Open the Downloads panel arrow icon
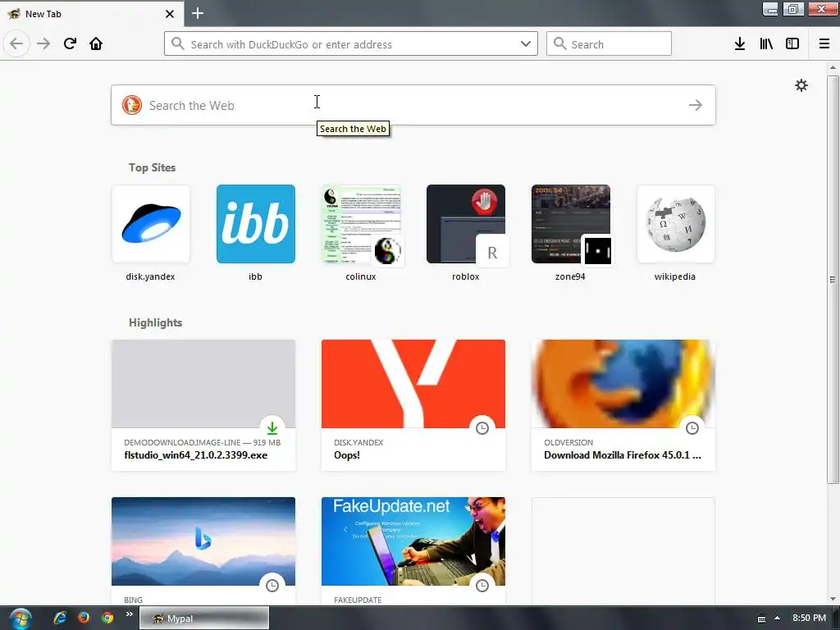The width and height of the screenshot is (840, 630). click(x=740, y=43)
